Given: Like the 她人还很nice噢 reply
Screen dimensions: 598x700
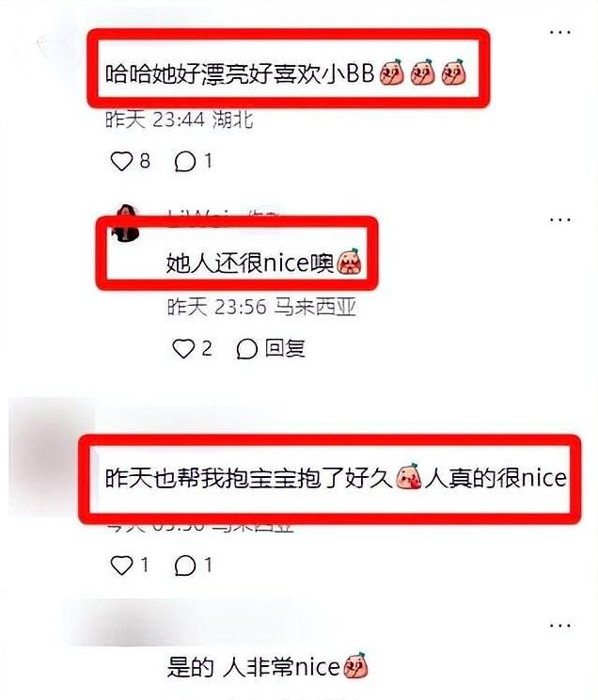Looking at the screenshot, I should [x=183, y=349].
